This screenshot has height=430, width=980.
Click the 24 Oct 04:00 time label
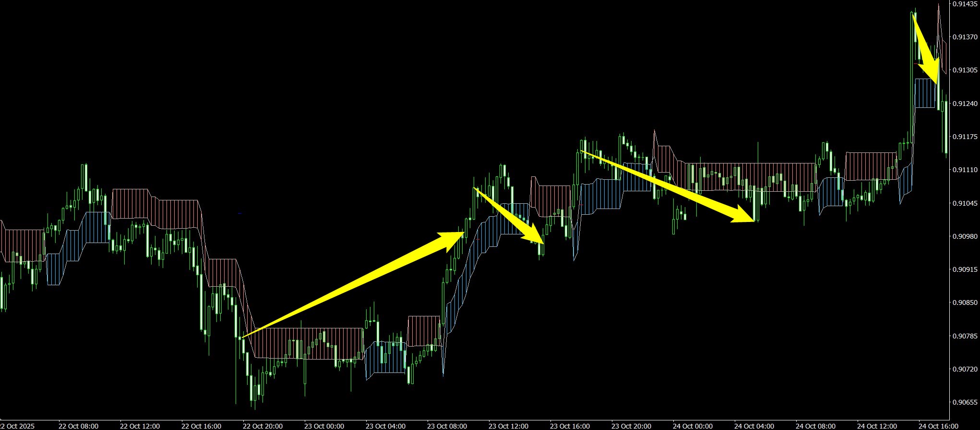(754, 426)
